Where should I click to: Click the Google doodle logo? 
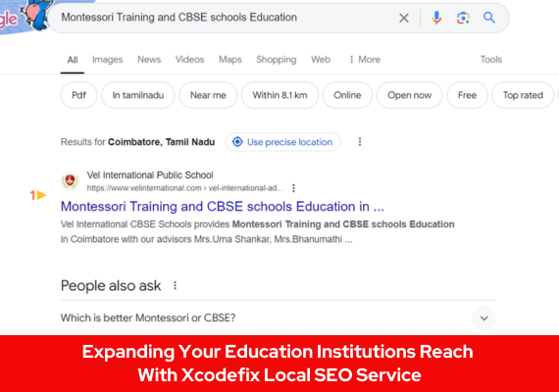24,16
